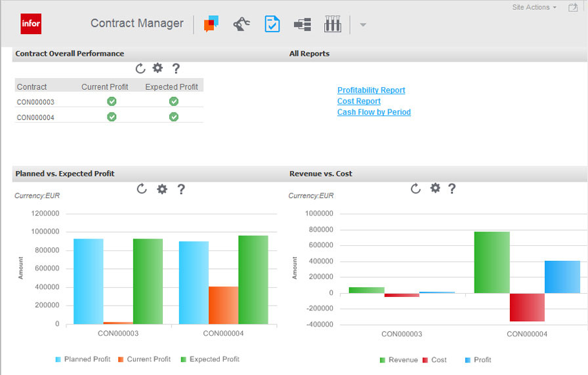This screenshot has height=375, width=588.
Task: Open the robot arm icon in toolbar
Action: (241, 24)
